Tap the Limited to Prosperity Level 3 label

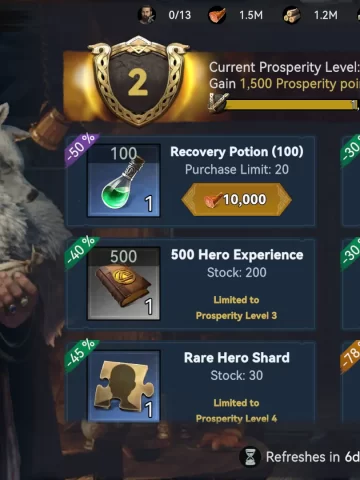[236, 308]
